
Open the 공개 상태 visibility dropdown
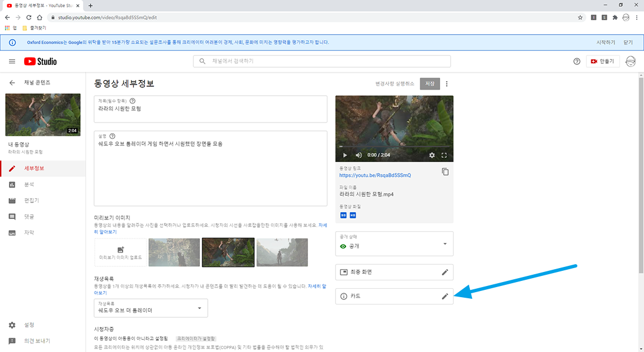click(394, 243)
